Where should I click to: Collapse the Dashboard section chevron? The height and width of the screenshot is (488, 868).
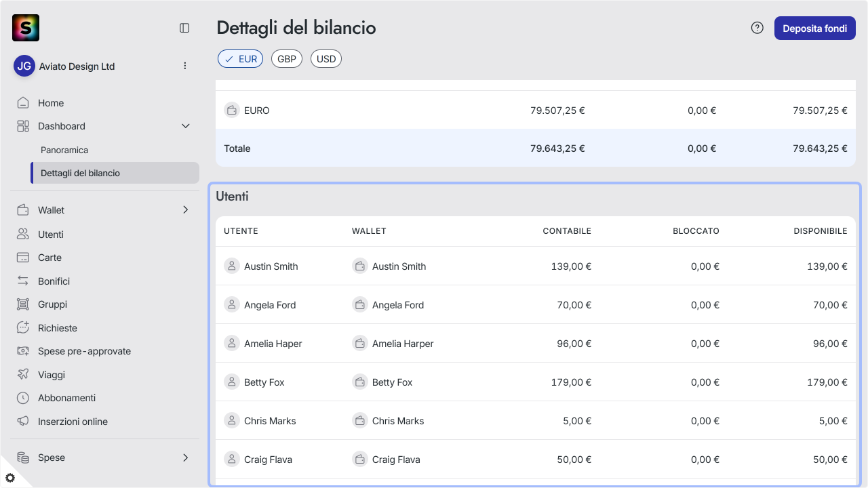(x=186, y=126)
